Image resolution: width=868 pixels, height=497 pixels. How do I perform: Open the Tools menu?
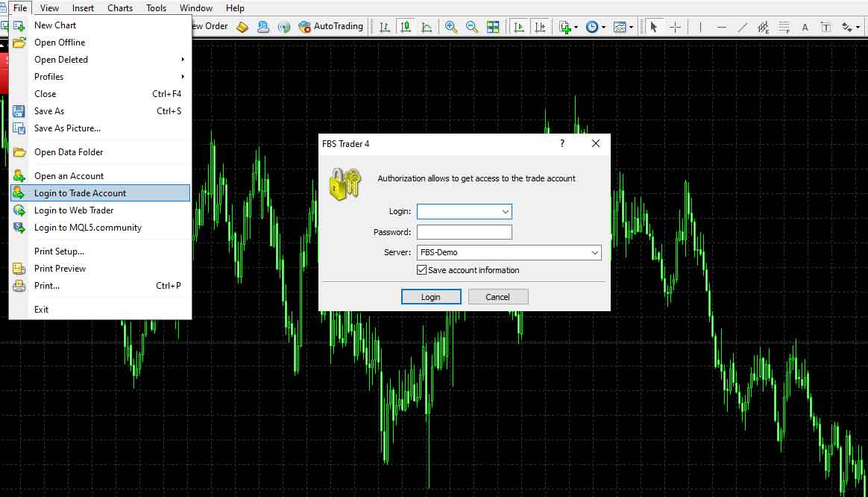click(x=156, y=7)
